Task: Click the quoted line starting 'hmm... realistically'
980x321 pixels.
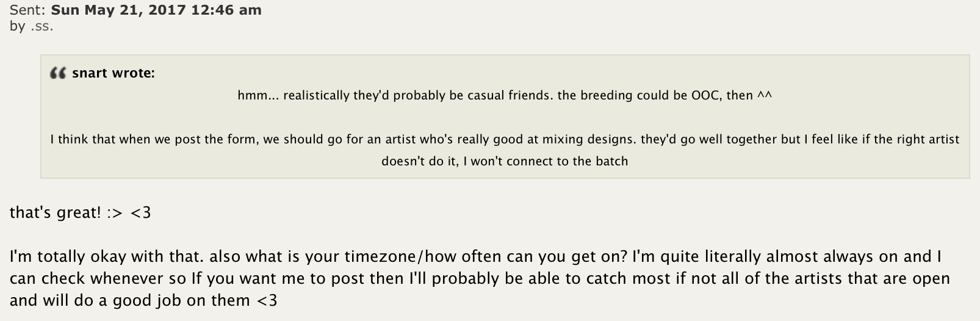Action: 505,96
